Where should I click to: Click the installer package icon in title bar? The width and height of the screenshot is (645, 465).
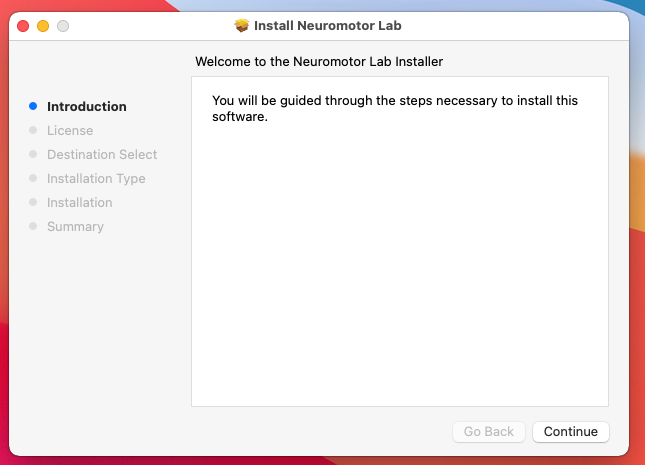click(242, 26)
